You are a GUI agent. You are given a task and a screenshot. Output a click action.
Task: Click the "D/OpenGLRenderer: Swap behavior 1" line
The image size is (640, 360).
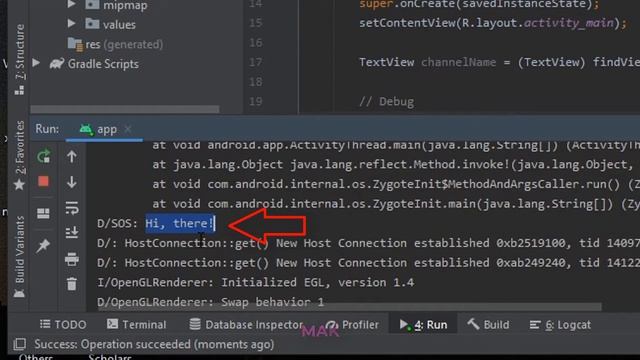tap(211, 302)
